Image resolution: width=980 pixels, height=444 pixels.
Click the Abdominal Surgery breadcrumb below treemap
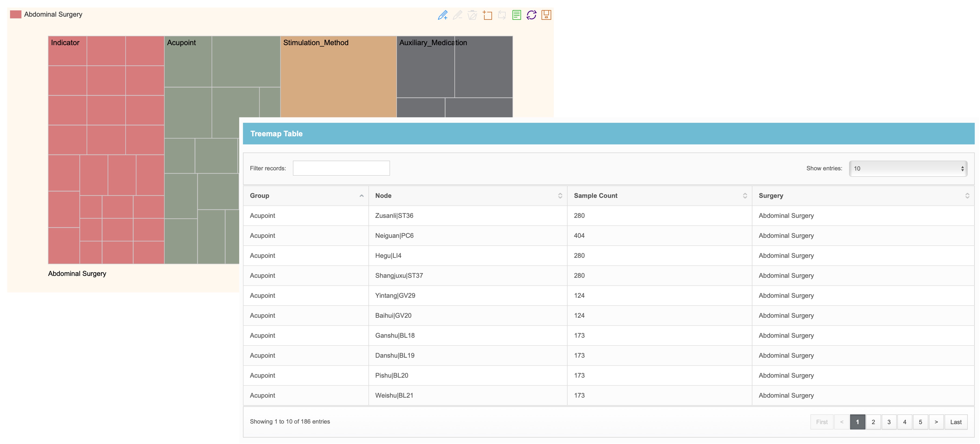[77, 274]
